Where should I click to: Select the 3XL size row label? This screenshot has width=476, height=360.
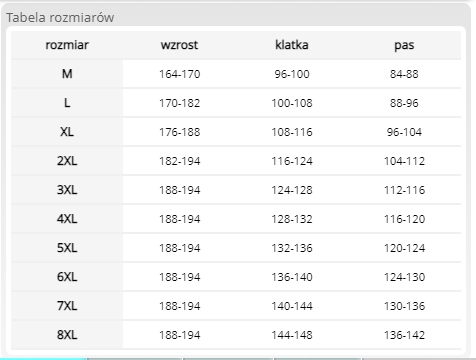click(67, 190)
